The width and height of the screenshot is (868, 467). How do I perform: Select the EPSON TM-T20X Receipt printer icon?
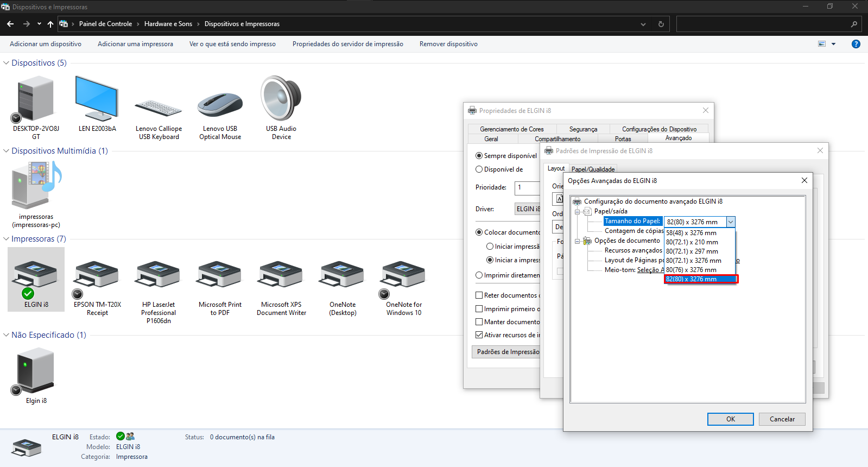tap(97, 275)
